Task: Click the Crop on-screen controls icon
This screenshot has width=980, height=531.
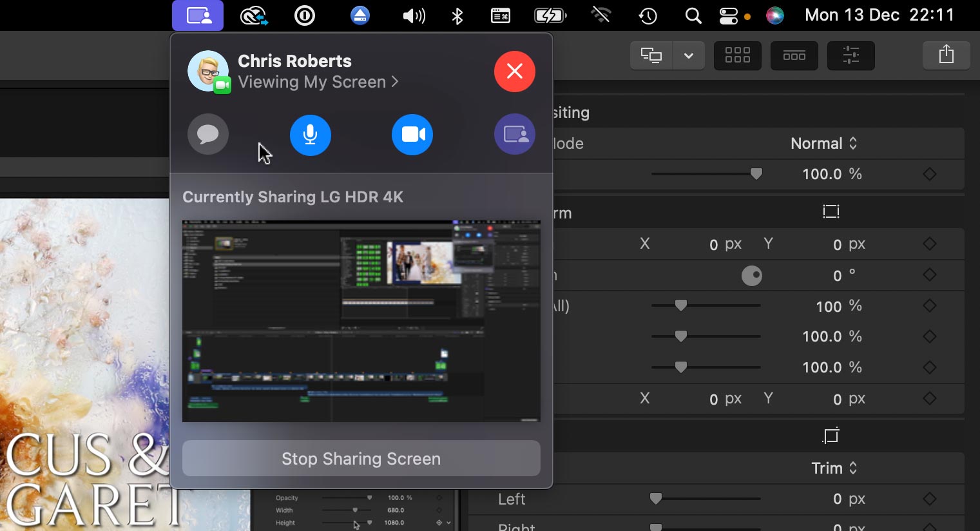Action: (831, 436)
